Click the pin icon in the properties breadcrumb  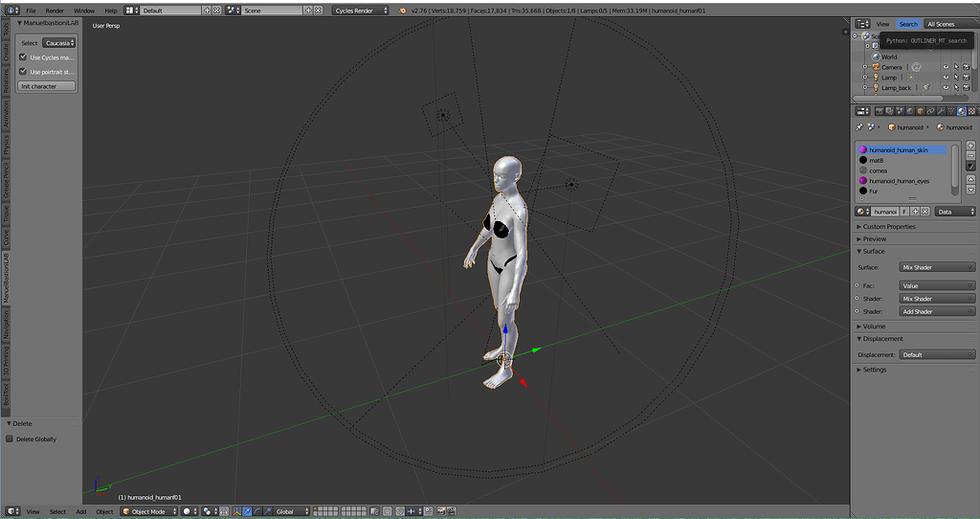860,127
